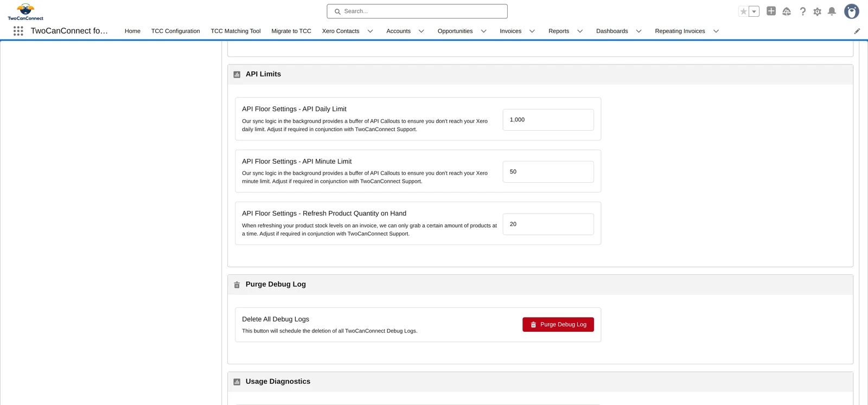
Task: Click the API Limits section heading
Action: click(263, 74)
